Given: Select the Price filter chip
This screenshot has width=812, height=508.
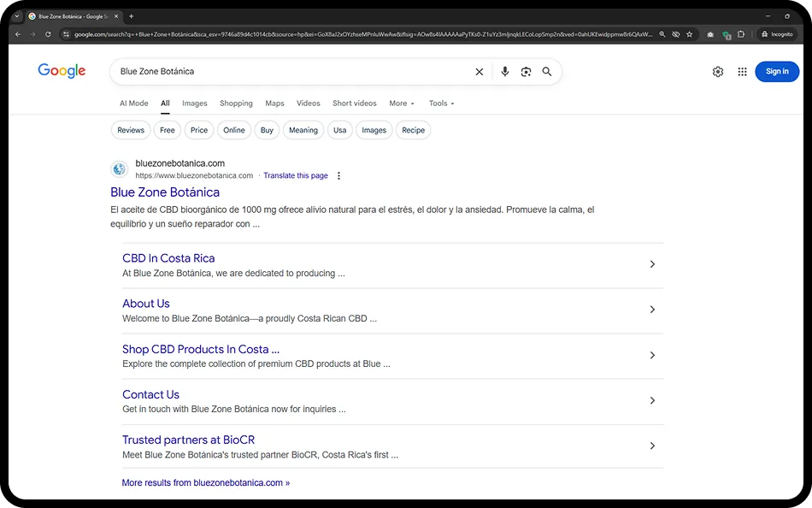Looking at the screenshot, I should tap(199, 130).
